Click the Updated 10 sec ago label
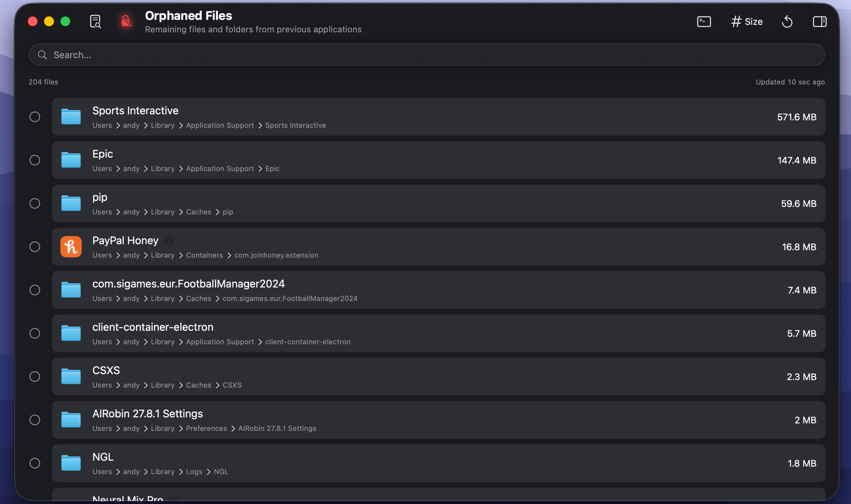Screen dimensions: 851x504 (x=790, y=81)
